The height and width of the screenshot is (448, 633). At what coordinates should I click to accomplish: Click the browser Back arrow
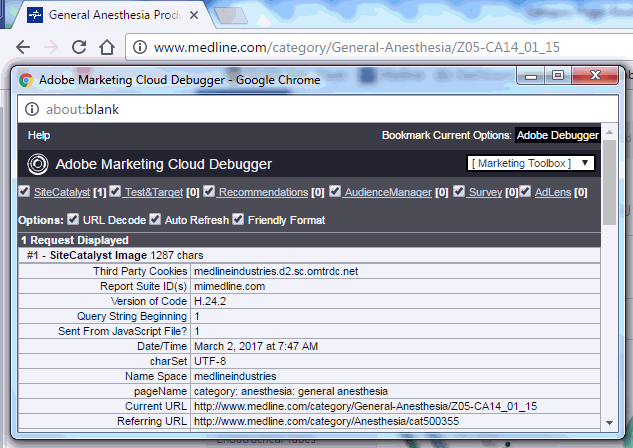[x=23, y=47]
